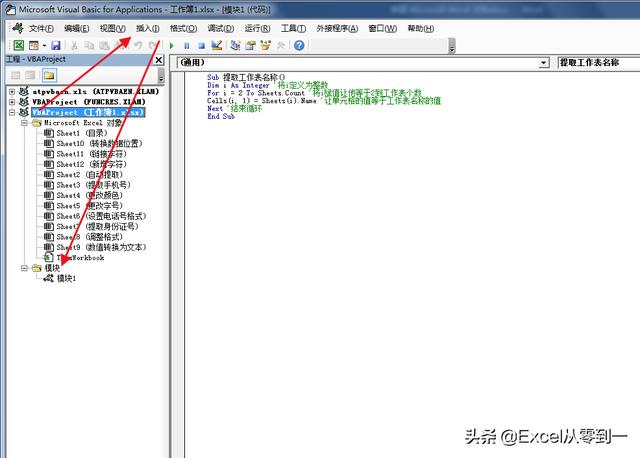Click the VBA application icon beside 文件 menu

[x=18, y=28]
